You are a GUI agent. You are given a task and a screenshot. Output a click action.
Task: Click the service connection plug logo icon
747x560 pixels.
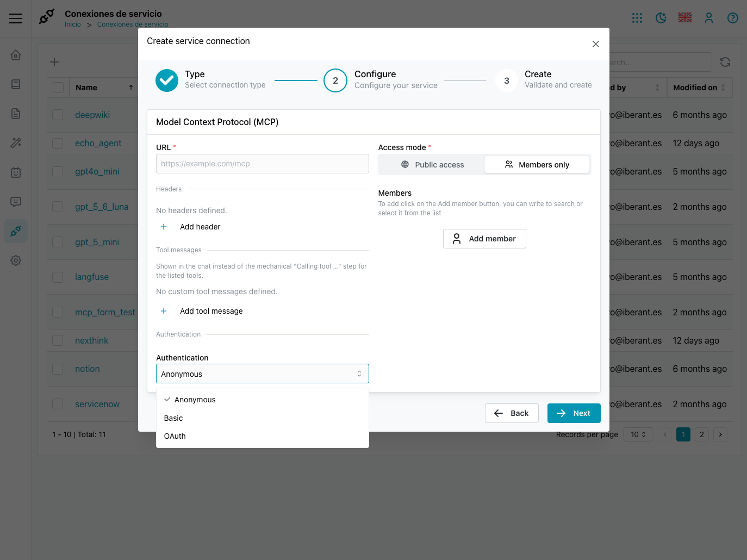point(47,17)
